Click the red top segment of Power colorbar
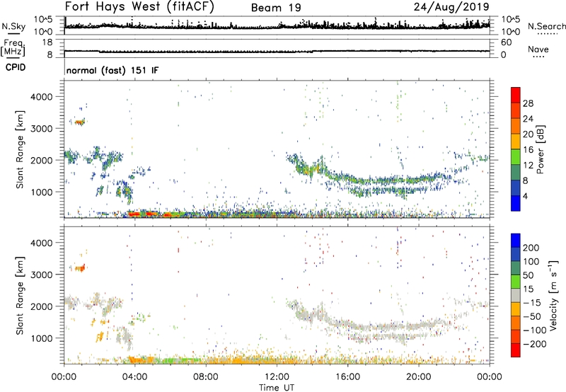This screenshot has height=392, width=566. pyautogui.click(x=516, y=95)
